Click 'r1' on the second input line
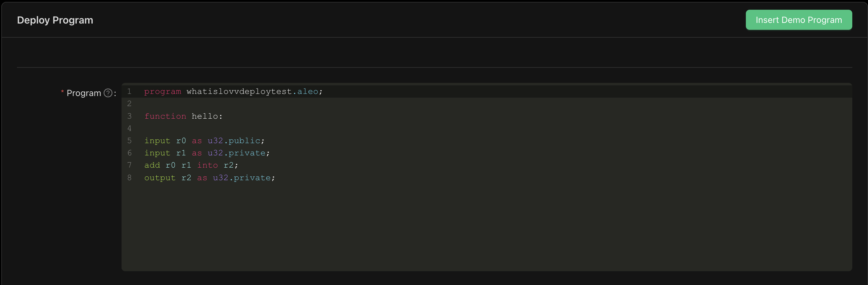868x285 pixels. tap(181, 153)
